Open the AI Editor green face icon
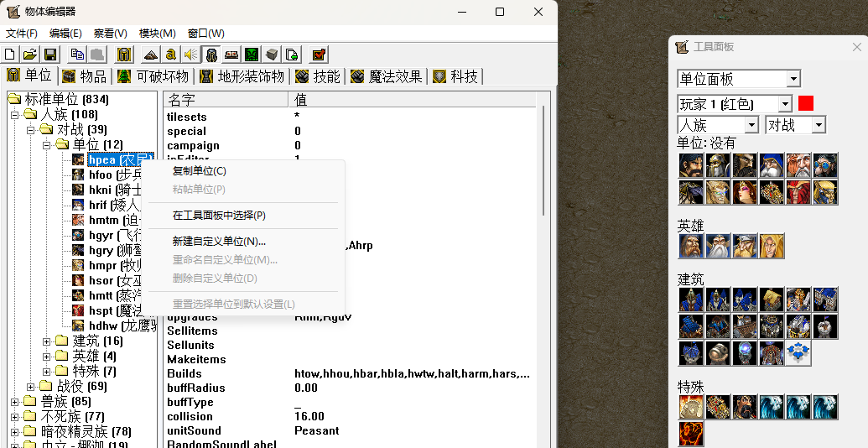 coord(252,55)
